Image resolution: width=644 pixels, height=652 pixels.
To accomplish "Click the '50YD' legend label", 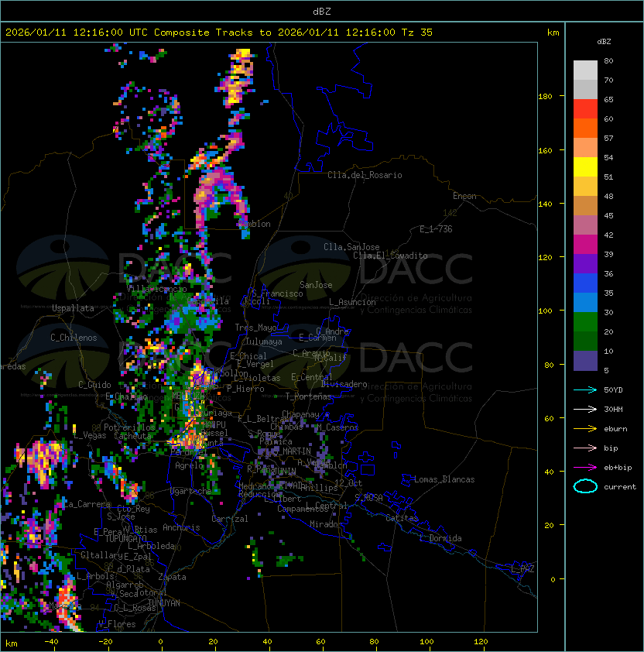I will pyautogui.click(x=613, y=390).
